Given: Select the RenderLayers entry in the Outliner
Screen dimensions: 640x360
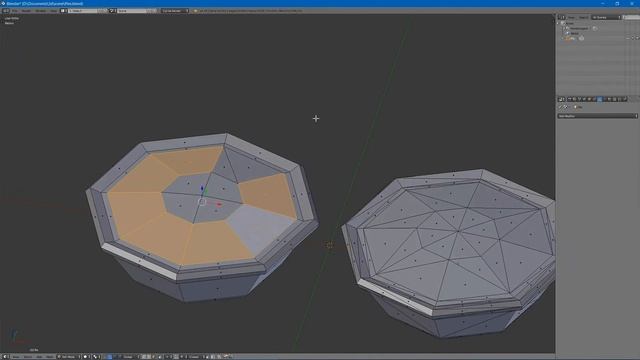Looking at the screenshot, I should 579,28.
